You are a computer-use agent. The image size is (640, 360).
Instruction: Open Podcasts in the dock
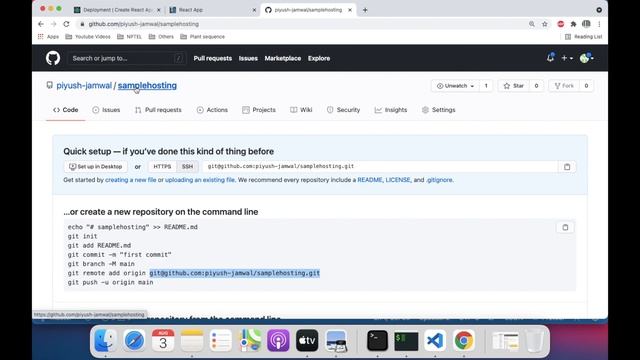coord(278,340)
